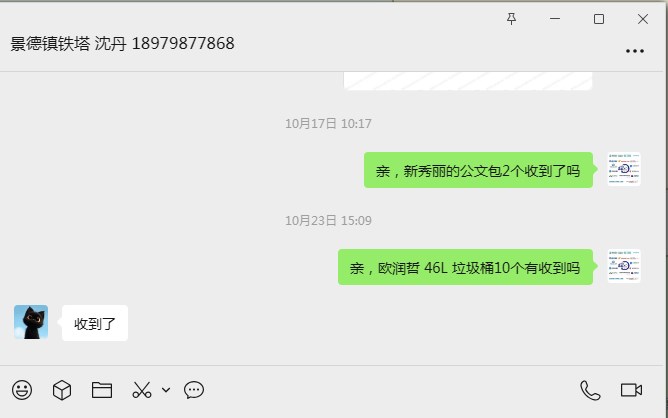Expand screenshot options dropdown arrow
Viewport: 668px width, 418px height.
[166, 390]
